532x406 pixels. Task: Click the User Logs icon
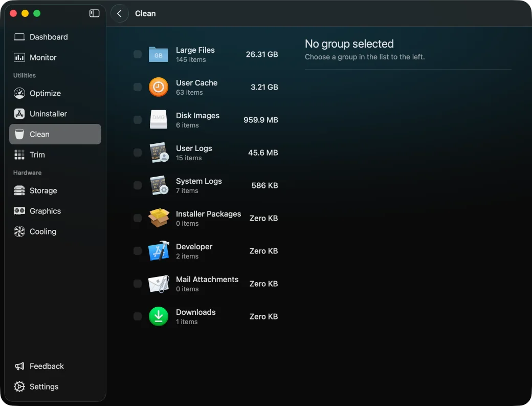pyautogui.click(x=159, y=153)
